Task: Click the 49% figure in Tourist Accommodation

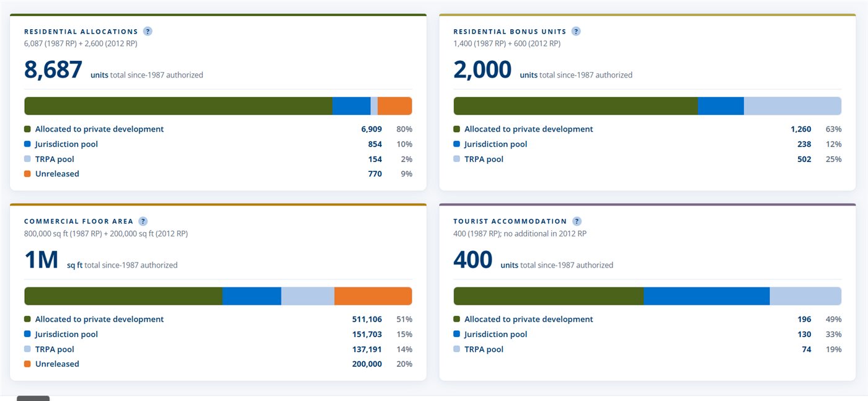Action: pos(834,319)
